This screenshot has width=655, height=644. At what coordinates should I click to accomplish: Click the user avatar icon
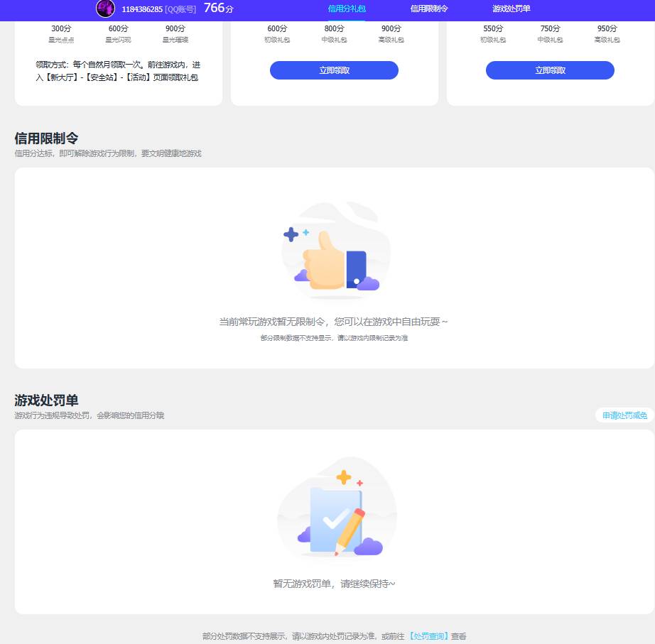(105, 9)
